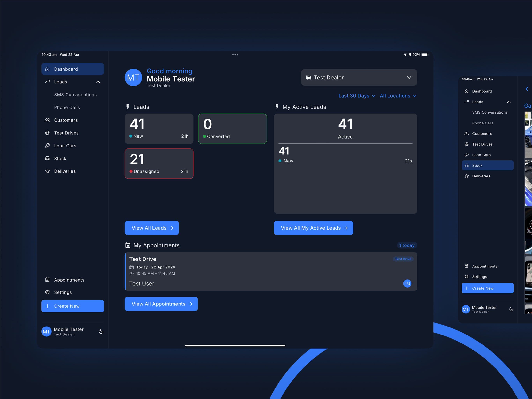Click the chevron on the Test Dealer selector

click(x=409, y=78)
